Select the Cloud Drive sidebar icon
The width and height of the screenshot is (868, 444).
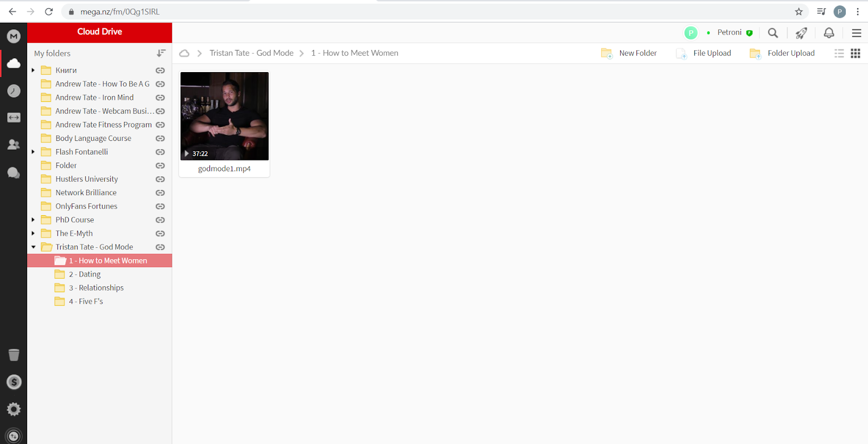pos(14,63)
